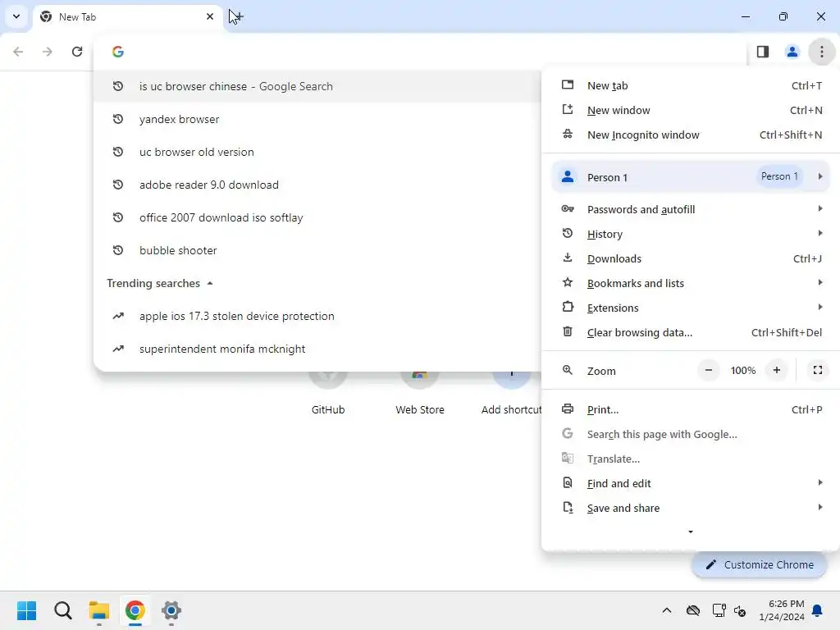Go back with the back arrow

(18, 52)
